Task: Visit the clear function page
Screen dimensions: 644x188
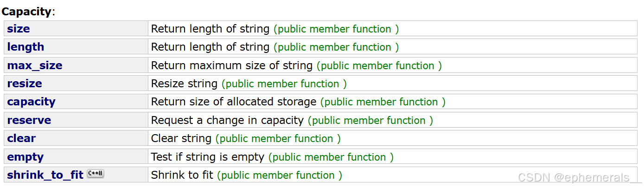Action: coord(21,138)
